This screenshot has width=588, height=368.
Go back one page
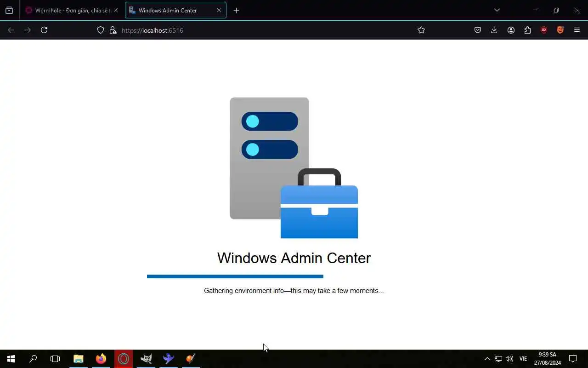(11, 30)
